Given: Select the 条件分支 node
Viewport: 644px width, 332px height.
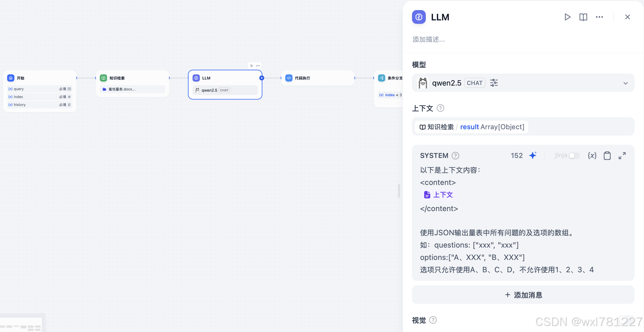Looking at the screenshot, I should (388, 89).
